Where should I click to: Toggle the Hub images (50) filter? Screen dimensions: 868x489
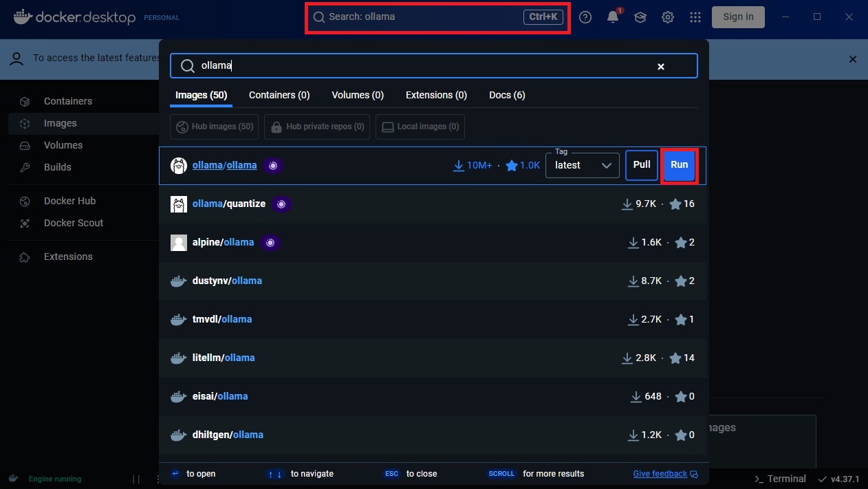[215, 127]
